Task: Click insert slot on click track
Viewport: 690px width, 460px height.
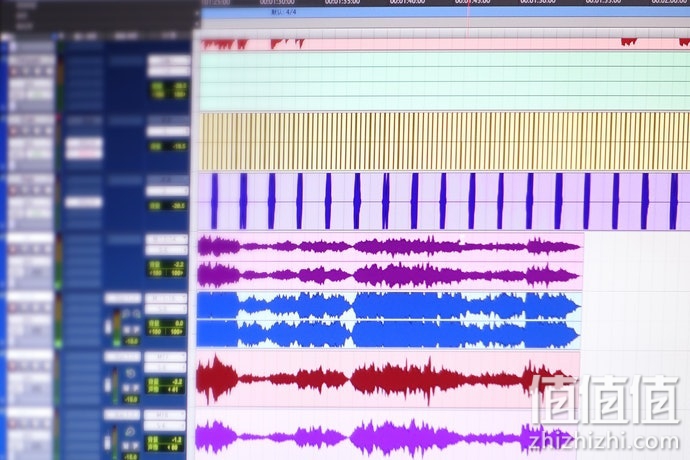Action: point(84,202)
